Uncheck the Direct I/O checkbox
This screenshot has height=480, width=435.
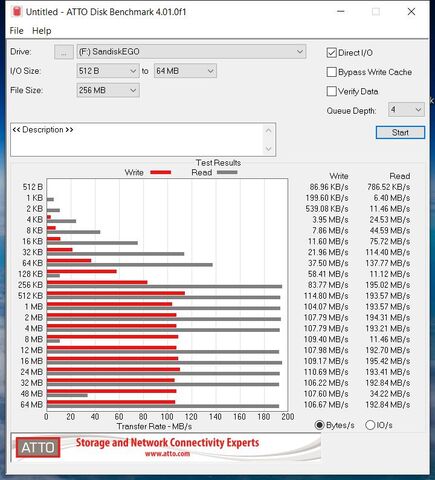(332, 53)
